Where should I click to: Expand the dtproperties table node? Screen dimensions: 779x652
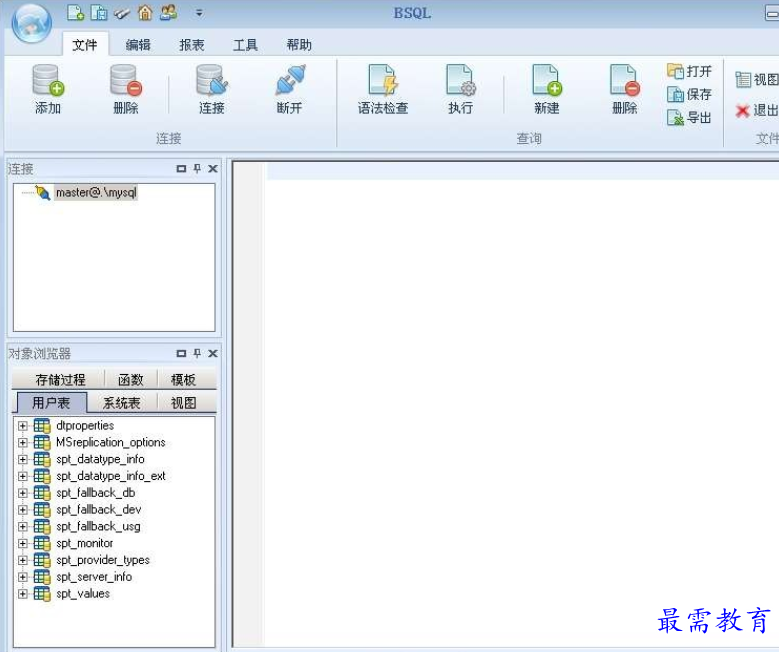pos(22,426)
